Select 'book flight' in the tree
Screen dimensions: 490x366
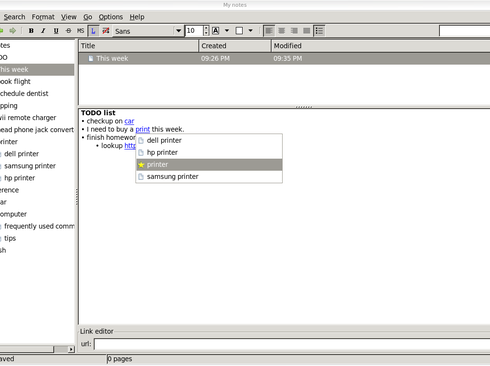pyautogui.click(x=15, y=82)
